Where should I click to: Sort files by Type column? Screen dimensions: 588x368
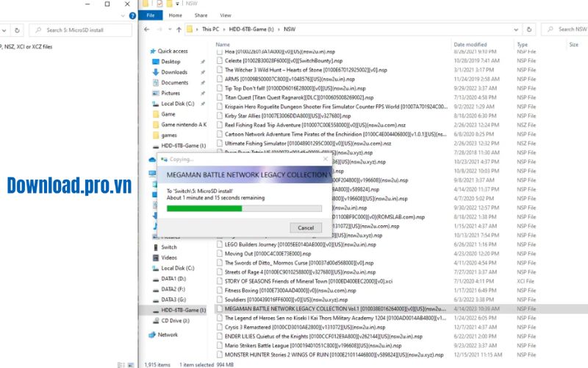tap(522, 44)
